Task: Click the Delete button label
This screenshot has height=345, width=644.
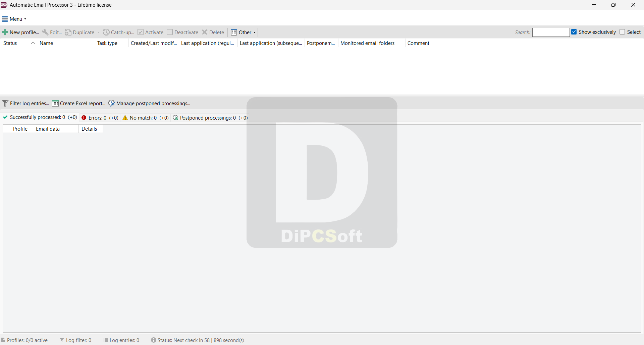Action: point(217,32)
